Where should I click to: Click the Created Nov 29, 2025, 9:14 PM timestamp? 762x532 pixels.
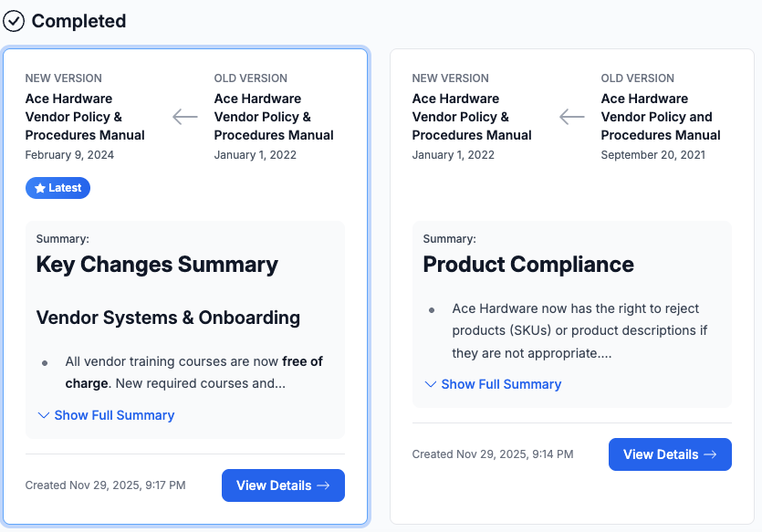(x=493, y=454)
